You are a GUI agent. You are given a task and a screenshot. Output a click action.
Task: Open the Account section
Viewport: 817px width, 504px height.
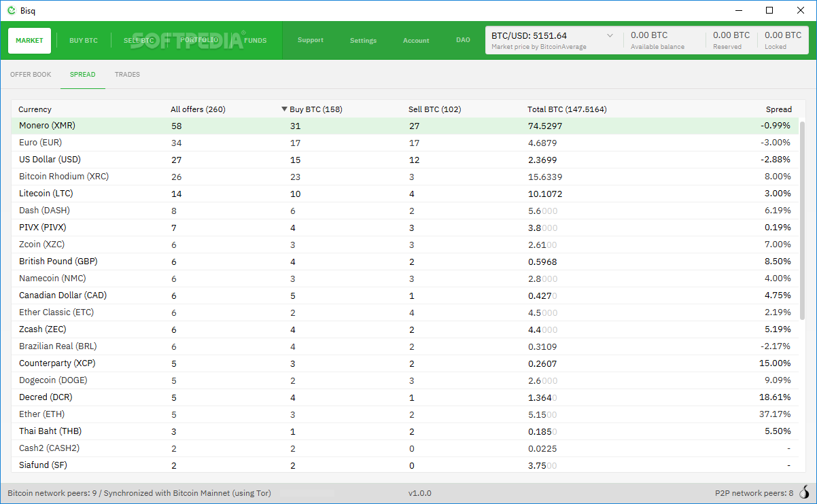click(416, 41)
